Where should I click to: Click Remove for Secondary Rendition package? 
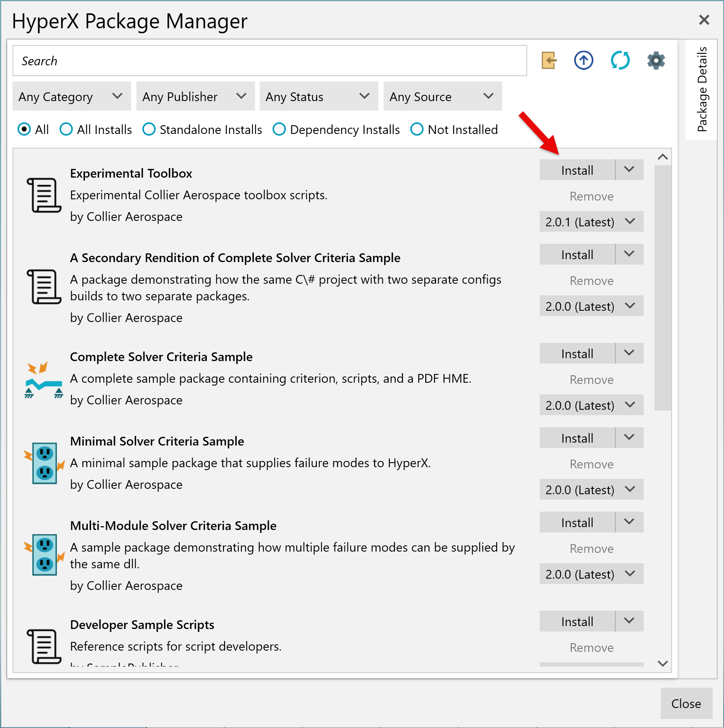click(592, 280)
